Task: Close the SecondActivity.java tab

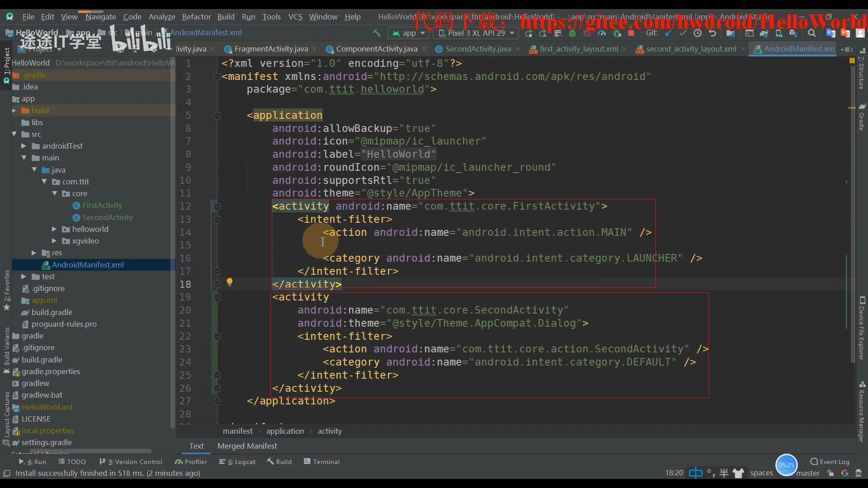Action: click(518, 49)
